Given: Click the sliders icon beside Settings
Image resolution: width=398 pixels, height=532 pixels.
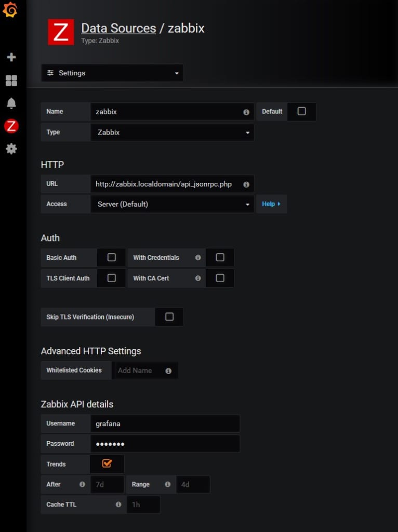Looking at the screenshot, I should click(x=50, y=73).
